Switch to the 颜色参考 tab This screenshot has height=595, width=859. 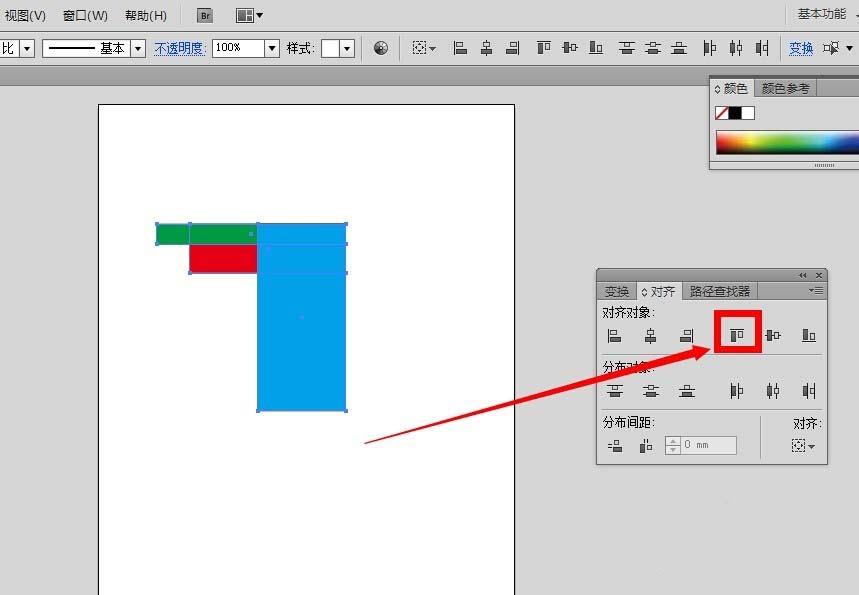[x=785, y=88]
